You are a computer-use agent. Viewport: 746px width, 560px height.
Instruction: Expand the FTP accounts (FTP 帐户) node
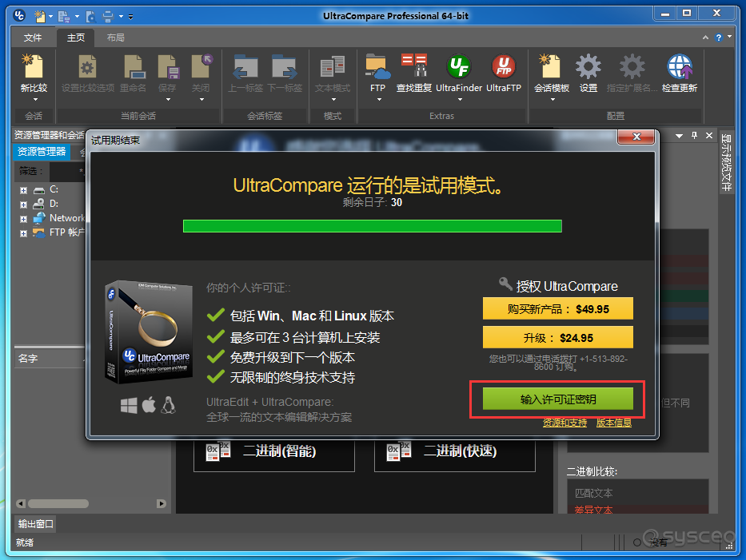coord(23,233)
